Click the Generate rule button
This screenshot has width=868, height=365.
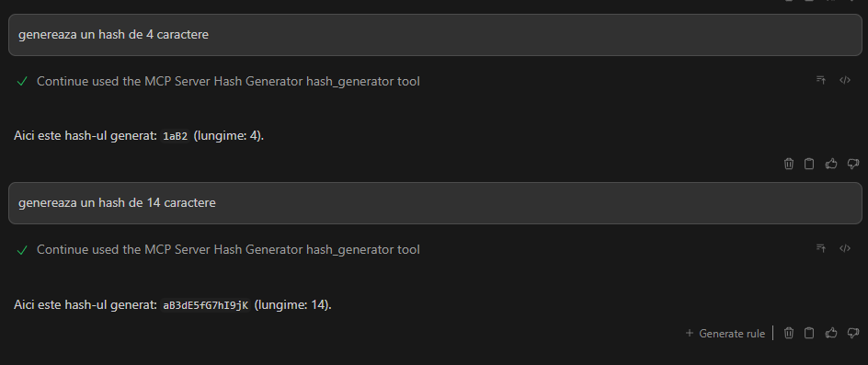pyautogui.click(x=725, y=334)
